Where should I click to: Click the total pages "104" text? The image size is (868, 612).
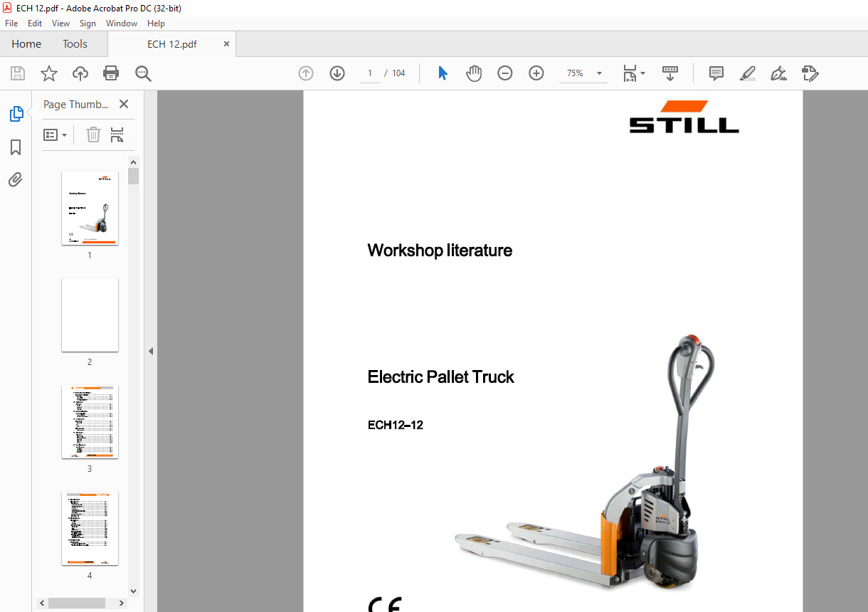(398, 73)
